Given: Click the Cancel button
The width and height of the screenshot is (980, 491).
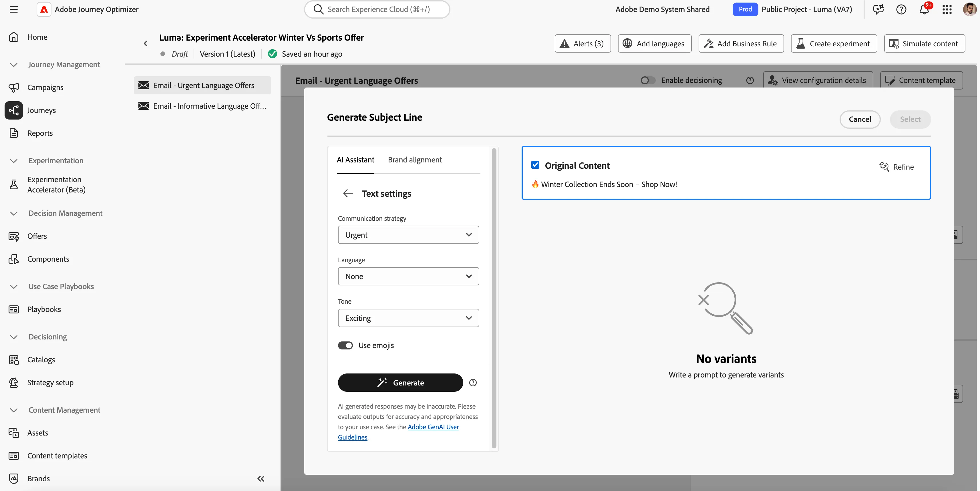Looking at the screenshot, I should 860,120.
